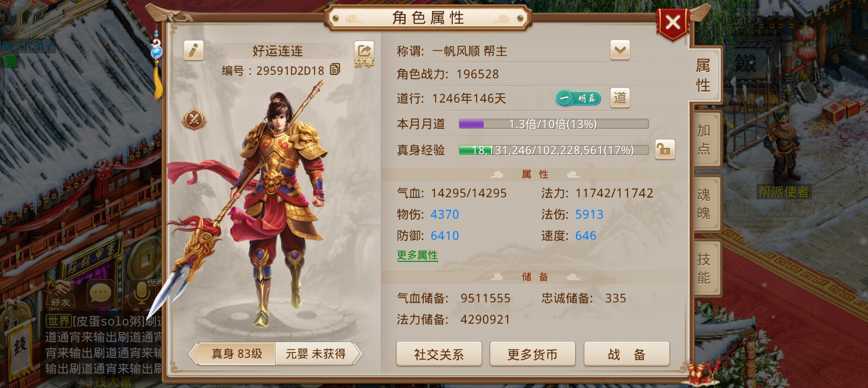Copy the character ID with the copy icon

[335, 70]
